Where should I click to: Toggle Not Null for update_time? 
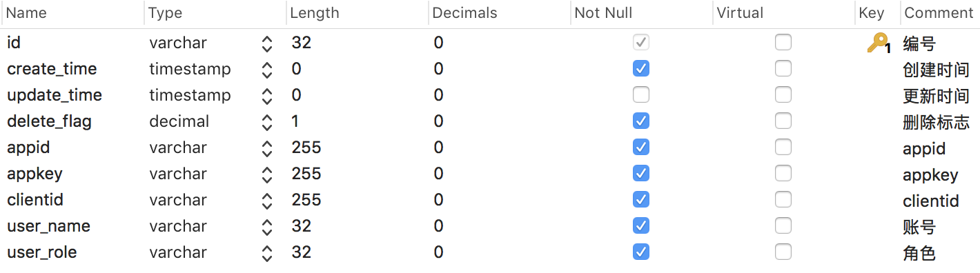641,94
